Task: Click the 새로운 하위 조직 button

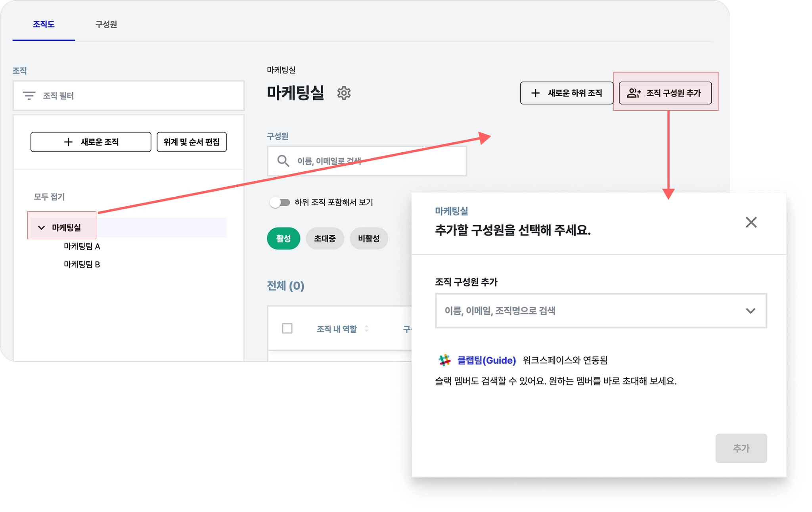Action: point(566,93)
